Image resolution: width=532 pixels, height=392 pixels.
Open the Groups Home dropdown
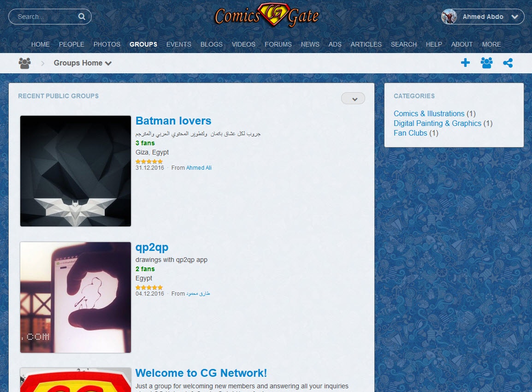82,63
